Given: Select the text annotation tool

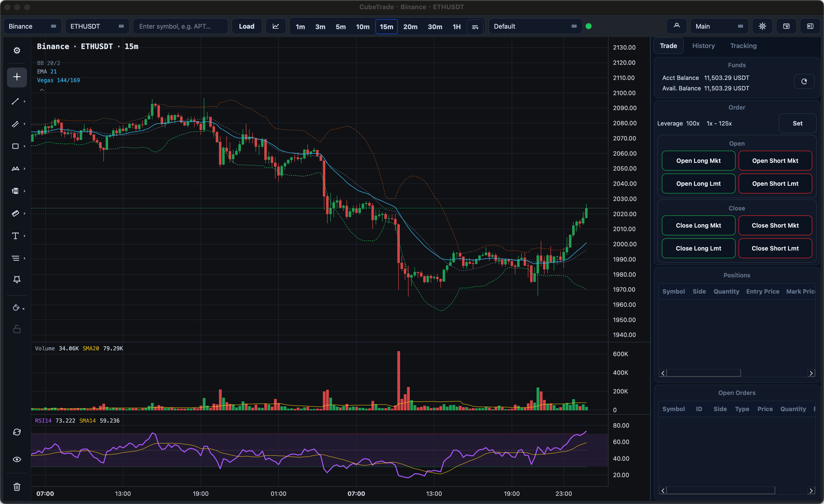Looking at the screenshot, I should point(15,236).
